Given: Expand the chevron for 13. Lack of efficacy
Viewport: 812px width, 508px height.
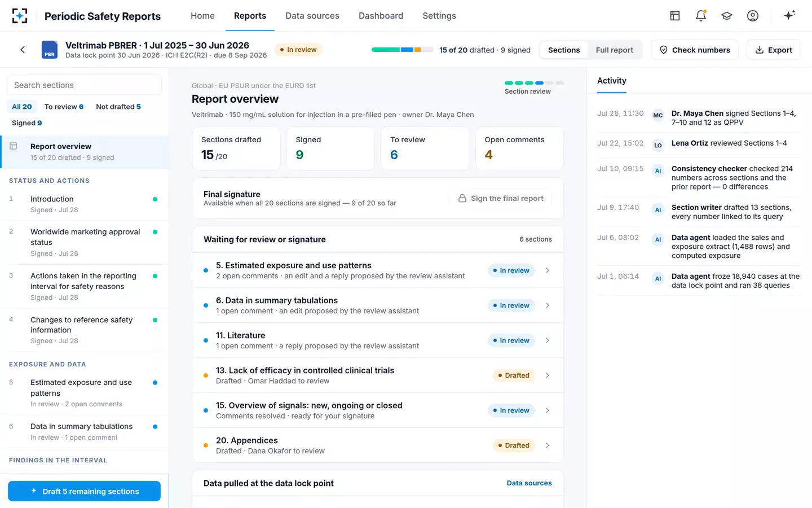Looking at the screenshot, I should pos(548,375).
